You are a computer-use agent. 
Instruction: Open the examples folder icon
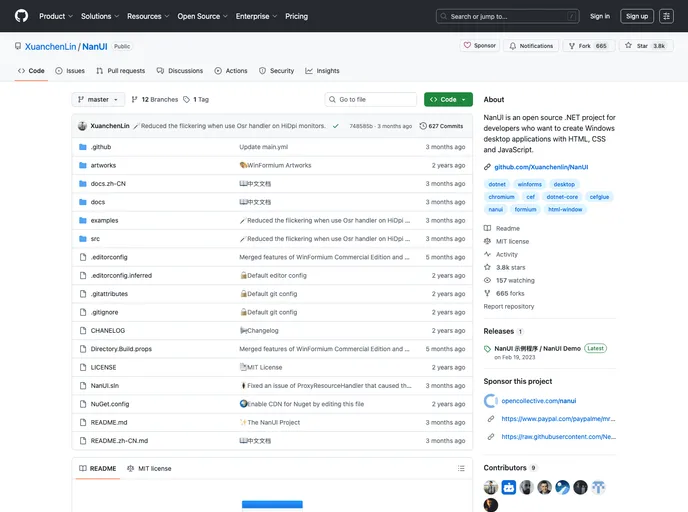[82, 221]
